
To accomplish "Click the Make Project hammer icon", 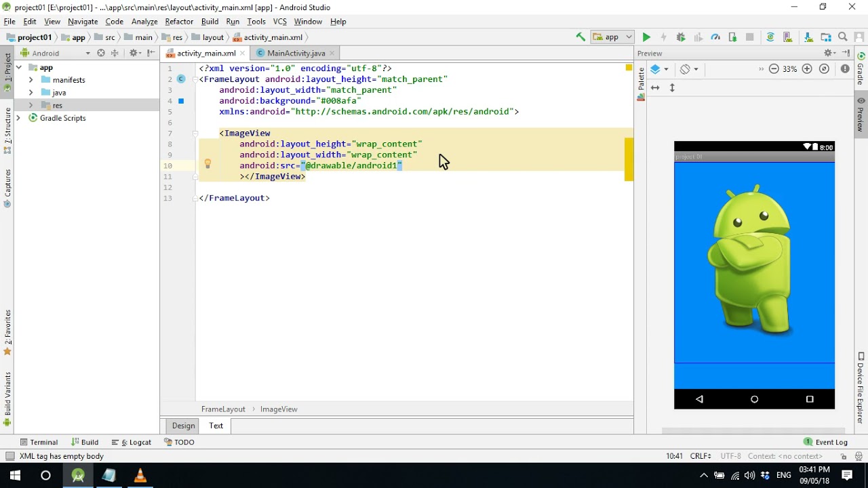I will pyautogui.click(x=580, y=37).
